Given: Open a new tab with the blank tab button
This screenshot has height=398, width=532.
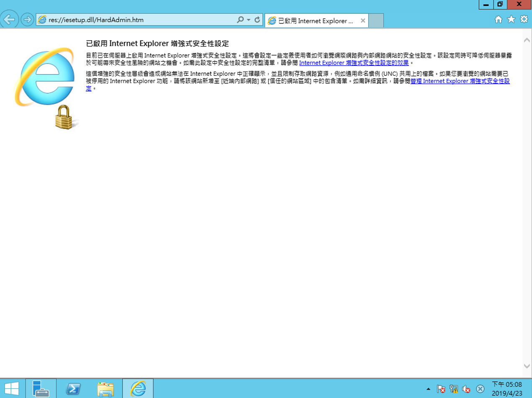Looking at the screenshot, I should tap(376, 21).
